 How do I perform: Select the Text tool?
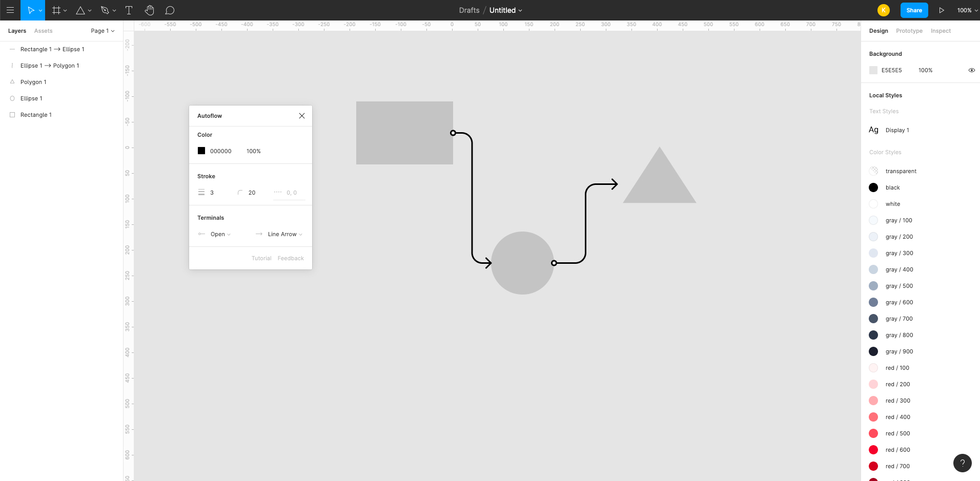coord(129,10)
